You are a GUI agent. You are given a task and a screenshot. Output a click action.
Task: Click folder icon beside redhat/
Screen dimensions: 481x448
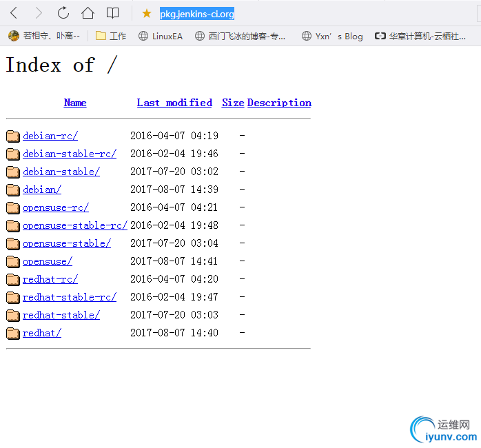tap(13, 334)
